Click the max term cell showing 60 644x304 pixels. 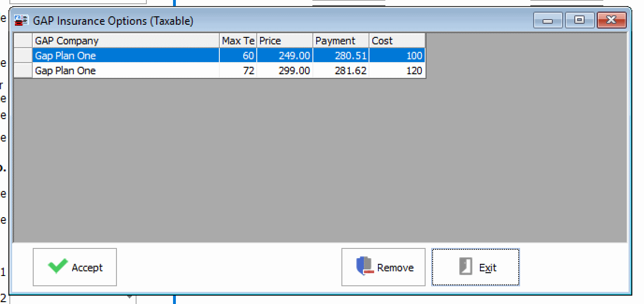[x=238, y=56]
